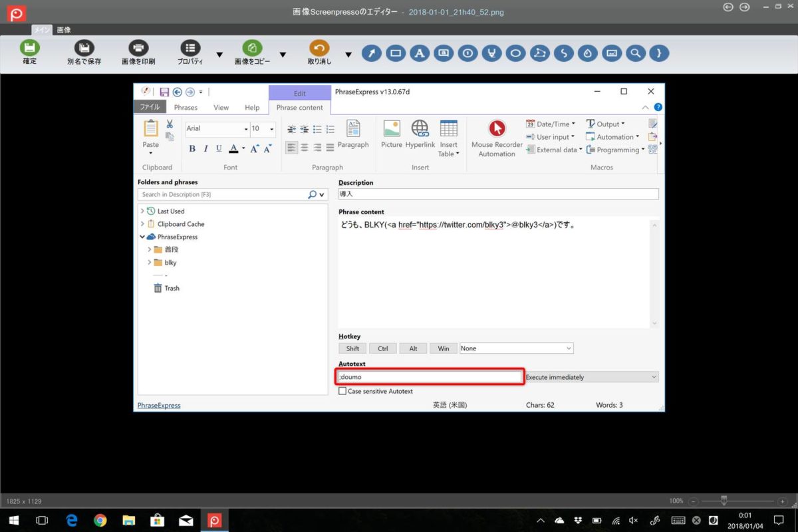The image size is (798, 532).
Task: Open dropdown arrow next to 画像をコピー
Action: coord(283,55)
